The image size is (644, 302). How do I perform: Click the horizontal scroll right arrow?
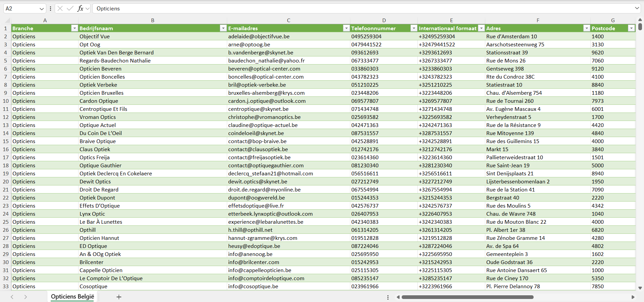click(633, 297)
